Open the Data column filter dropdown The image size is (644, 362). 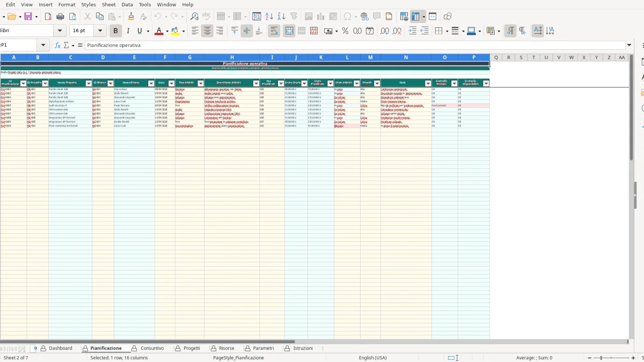172,83
